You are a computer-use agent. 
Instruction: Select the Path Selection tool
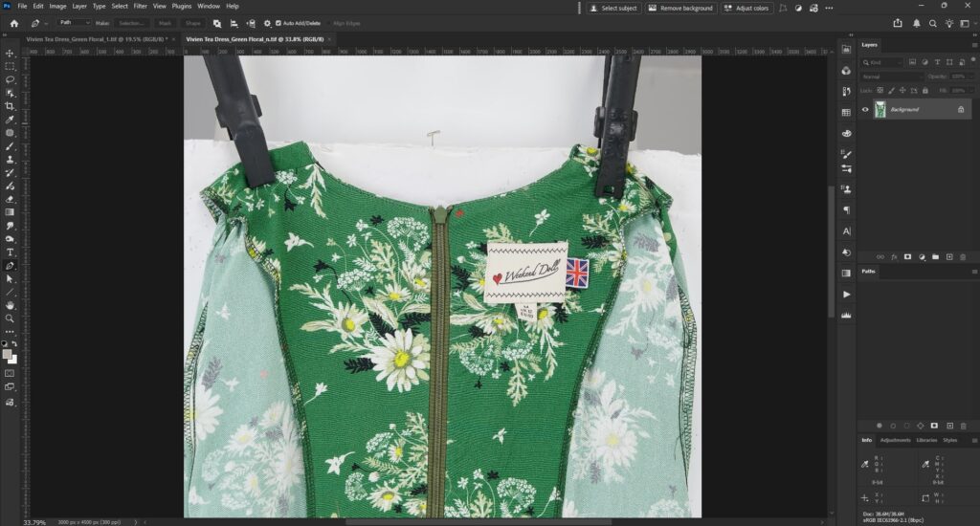[10, 279]
